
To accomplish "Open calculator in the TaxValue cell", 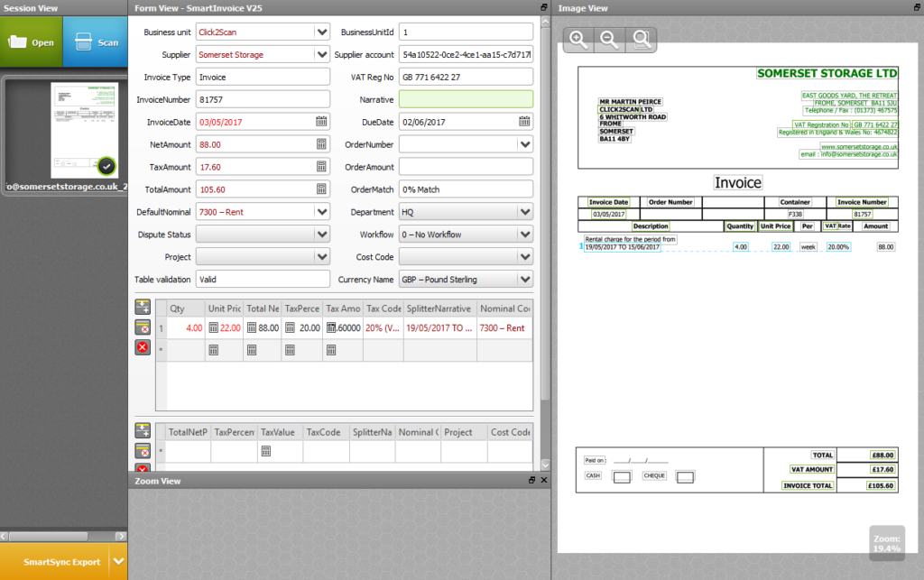I will 266,451.
